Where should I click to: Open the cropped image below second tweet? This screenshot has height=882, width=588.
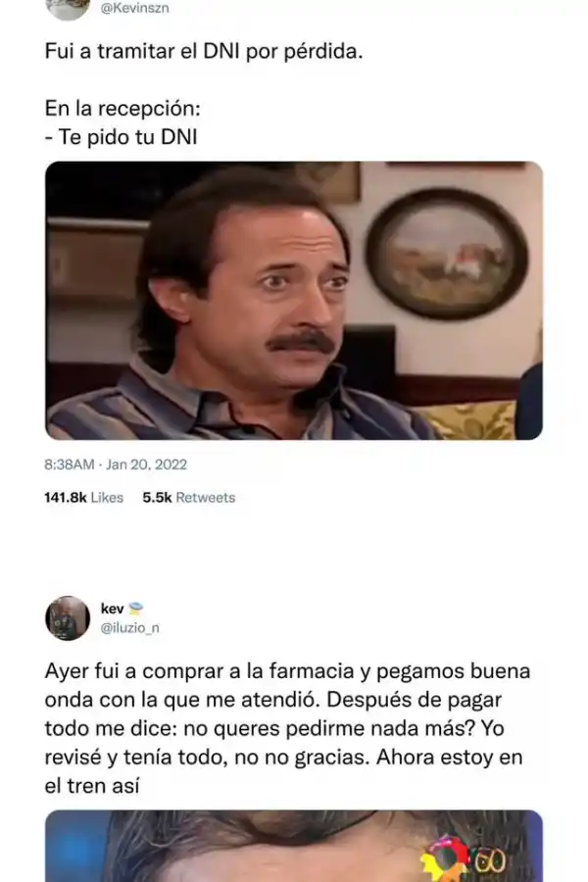point(294,846)
